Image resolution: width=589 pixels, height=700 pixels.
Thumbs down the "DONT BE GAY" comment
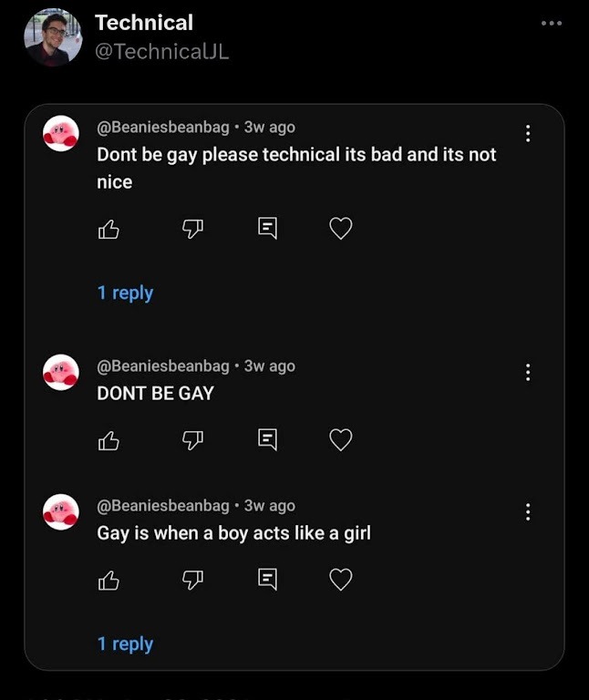click(191, 441)
